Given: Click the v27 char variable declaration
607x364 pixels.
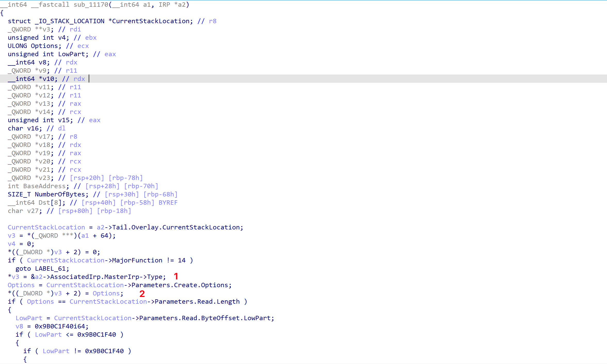Looking at the screenshot, I should pos(33,211).
